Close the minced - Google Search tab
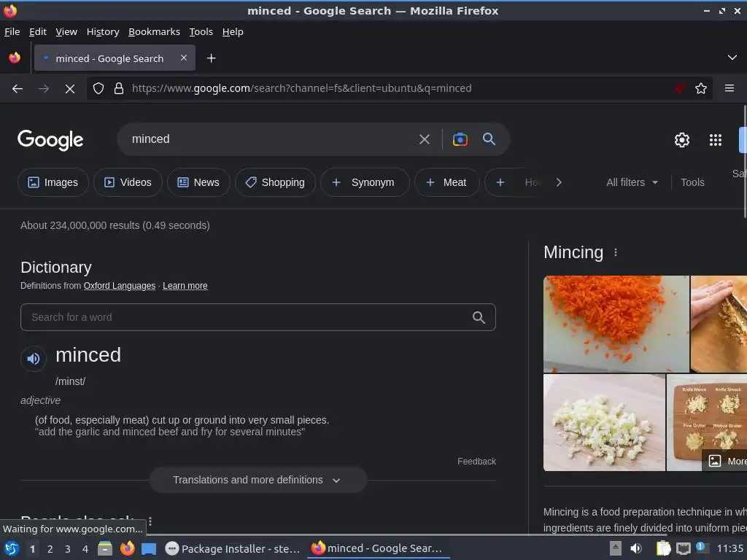747x560 pixels. click(x=184, y=58)
